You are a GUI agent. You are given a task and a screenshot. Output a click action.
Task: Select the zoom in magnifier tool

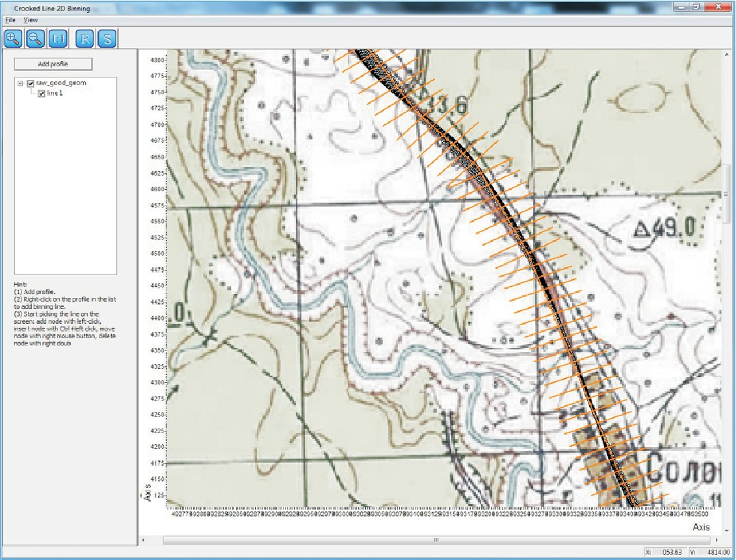(x=13, y=38)
